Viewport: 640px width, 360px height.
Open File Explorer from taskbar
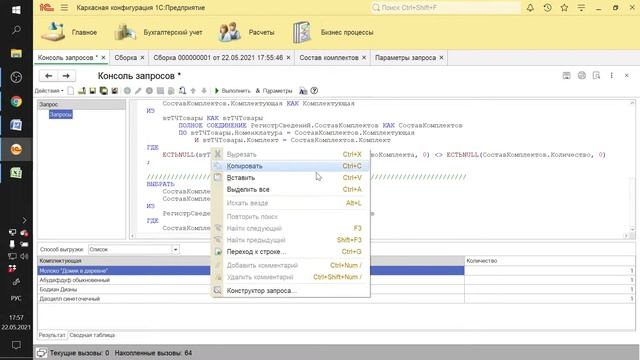tap(16, 53)
